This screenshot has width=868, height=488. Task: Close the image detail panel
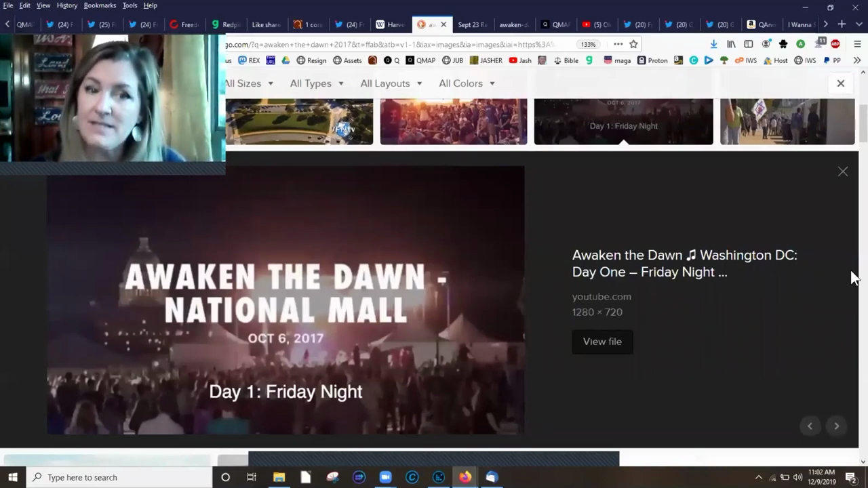pyautogui.click(x=842, y=171)
